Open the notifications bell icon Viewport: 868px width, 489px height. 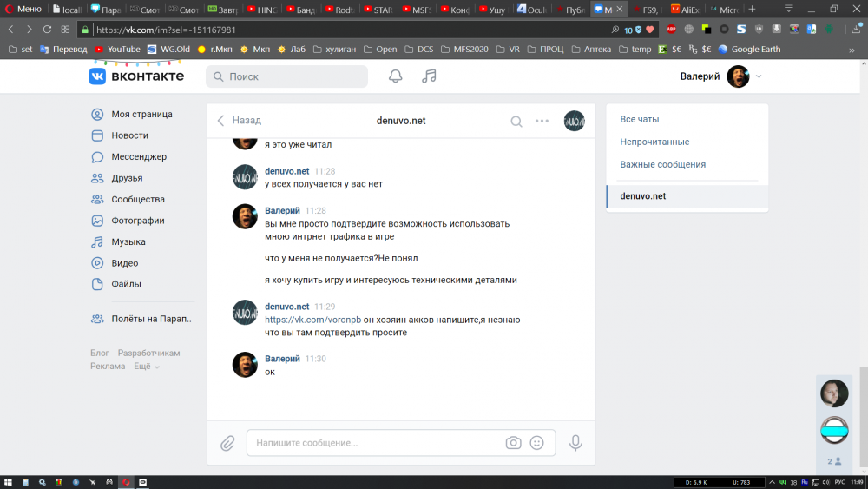tap(395, 76)
